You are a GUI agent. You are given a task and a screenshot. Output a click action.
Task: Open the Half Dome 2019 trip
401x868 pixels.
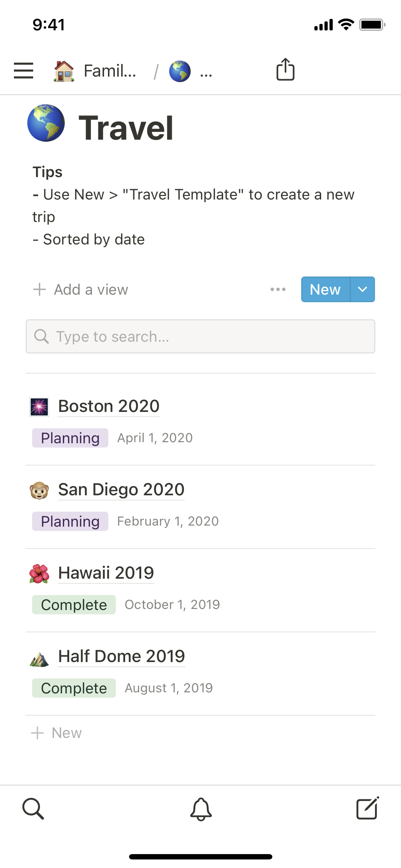(122, 656)
